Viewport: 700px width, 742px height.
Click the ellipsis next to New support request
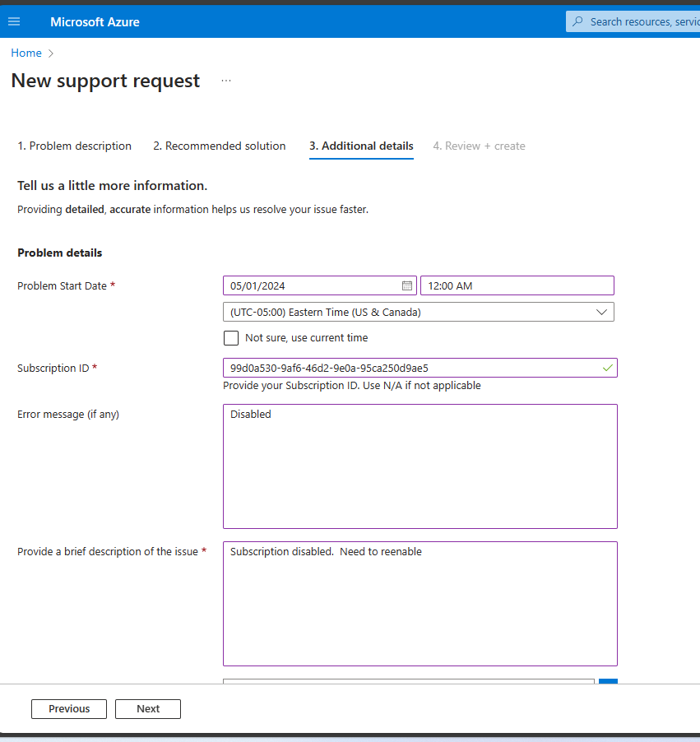(x=226, y=80)
